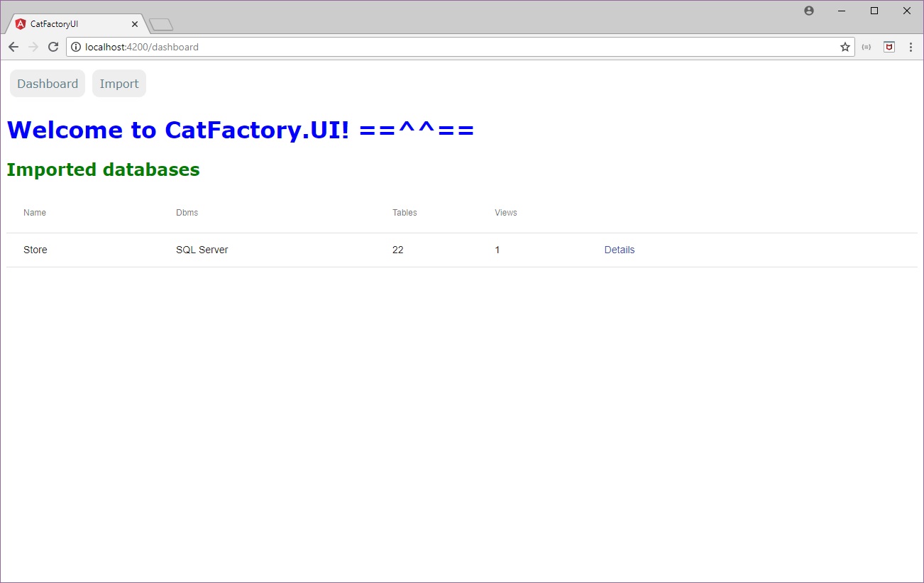
Task: Open a new browser tab
Action: [x=161, y=25]
